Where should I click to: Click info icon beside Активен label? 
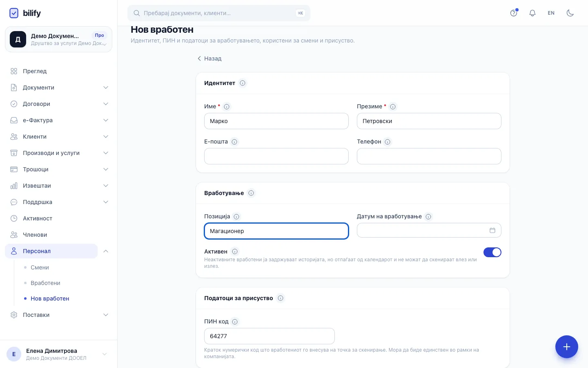click(235, 251)
